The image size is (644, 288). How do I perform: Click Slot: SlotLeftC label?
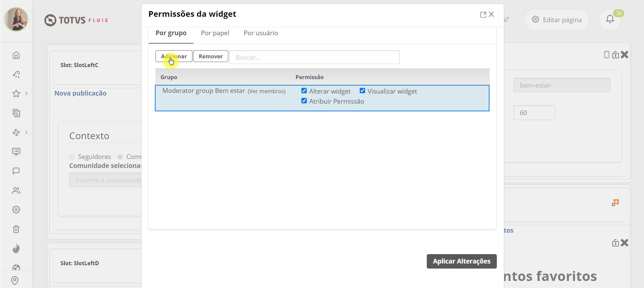pyautogui.click(x=79, y=65)
